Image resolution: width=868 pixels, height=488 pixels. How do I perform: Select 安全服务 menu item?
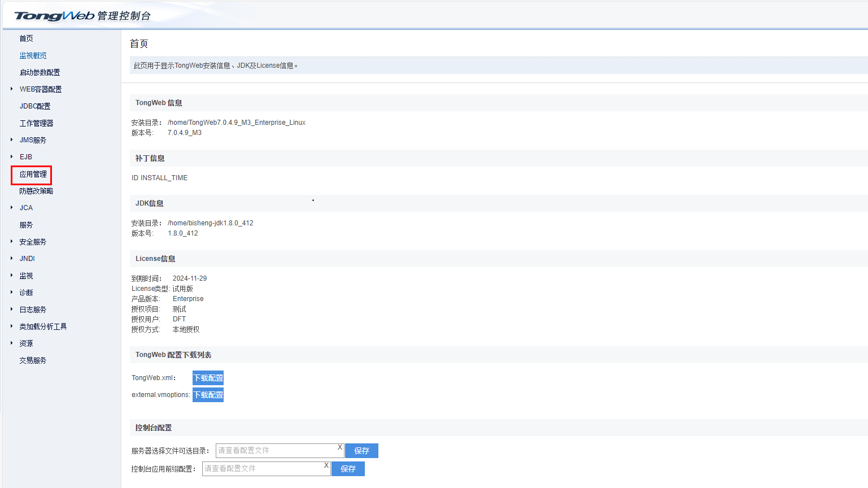pos(33,242)
